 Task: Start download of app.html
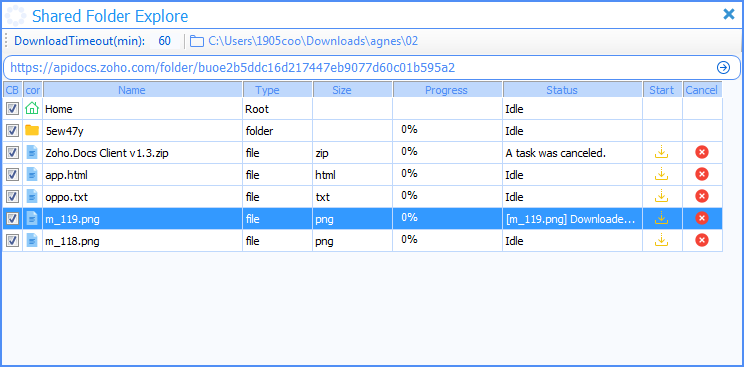click(x=661, y=174)
